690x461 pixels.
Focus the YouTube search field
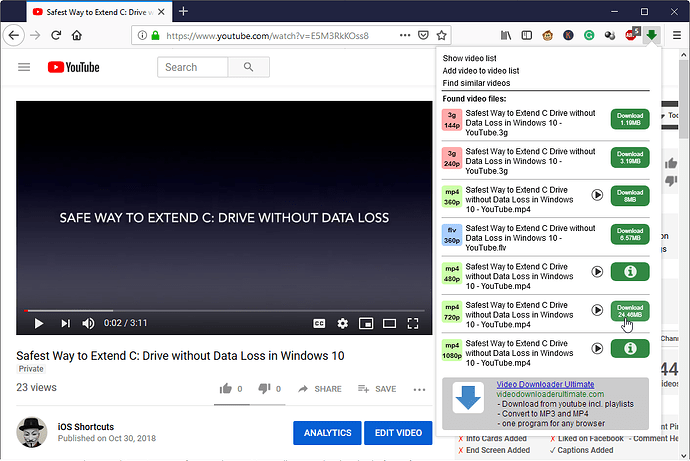(x=192, y=67)
